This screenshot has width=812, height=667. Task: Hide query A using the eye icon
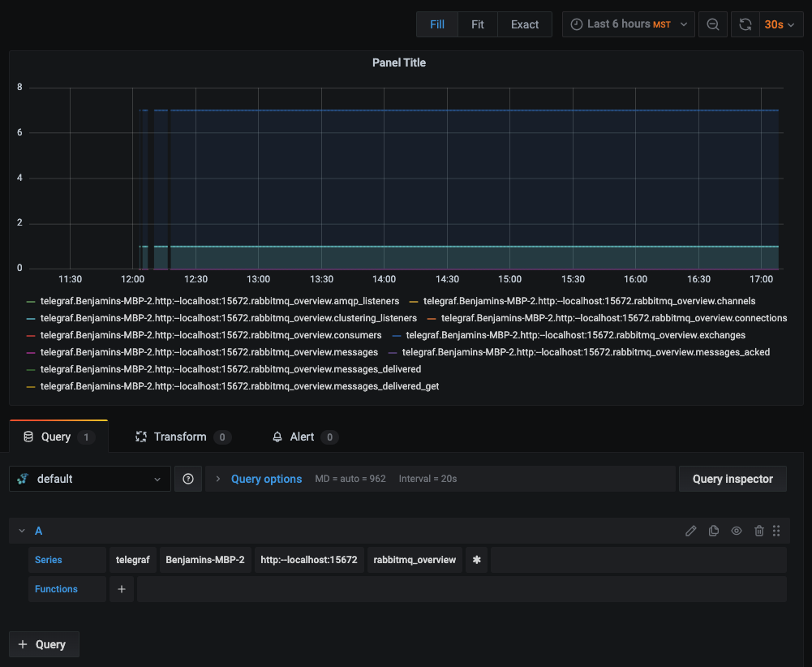coord(737,531)
